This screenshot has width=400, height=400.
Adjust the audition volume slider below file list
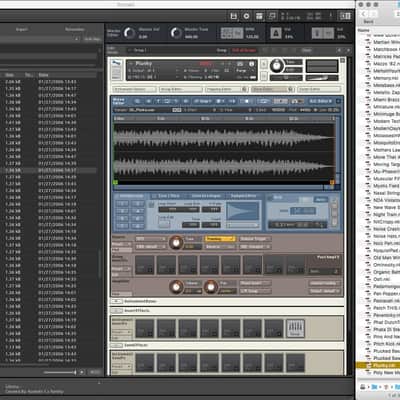60,372
